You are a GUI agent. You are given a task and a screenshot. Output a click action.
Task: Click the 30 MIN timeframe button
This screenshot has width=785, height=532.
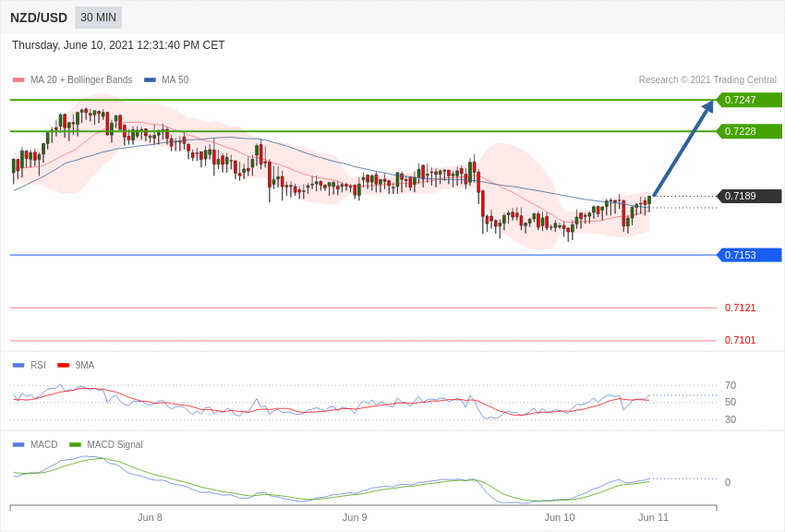click(98, 18)
